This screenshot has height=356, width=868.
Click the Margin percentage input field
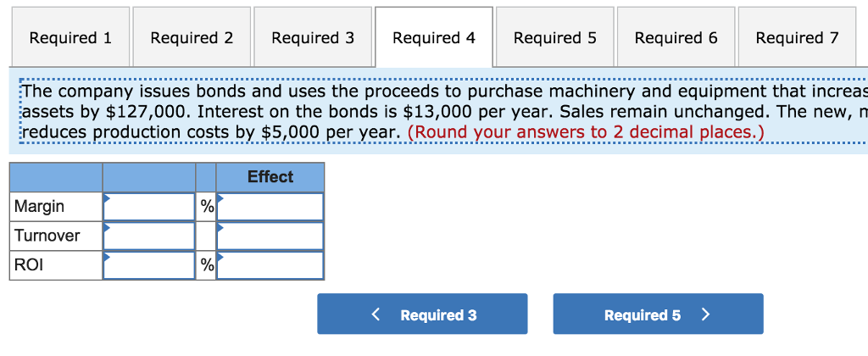149,207
